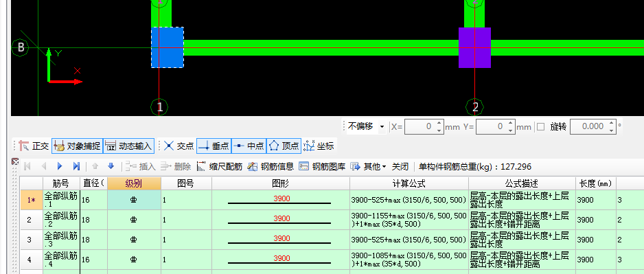Select row header 3
The image size is (644, 274).
coord(32,240)
